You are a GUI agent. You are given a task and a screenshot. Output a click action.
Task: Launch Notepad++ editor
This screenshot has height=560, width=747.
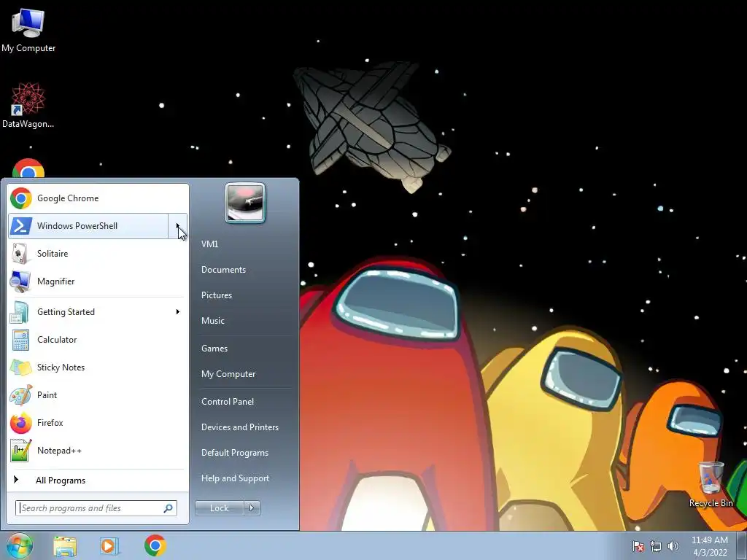point(98,450)
